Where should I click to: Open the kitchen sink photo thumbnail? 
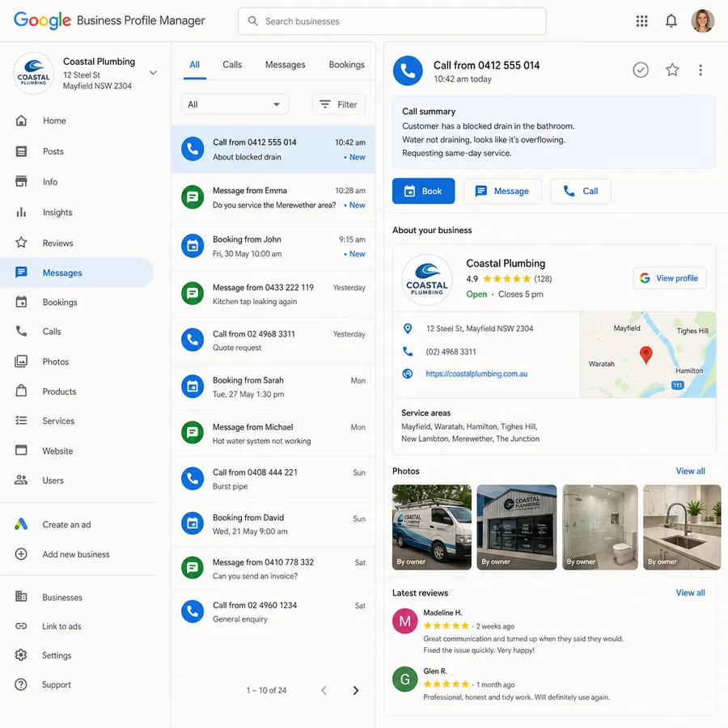682,527
